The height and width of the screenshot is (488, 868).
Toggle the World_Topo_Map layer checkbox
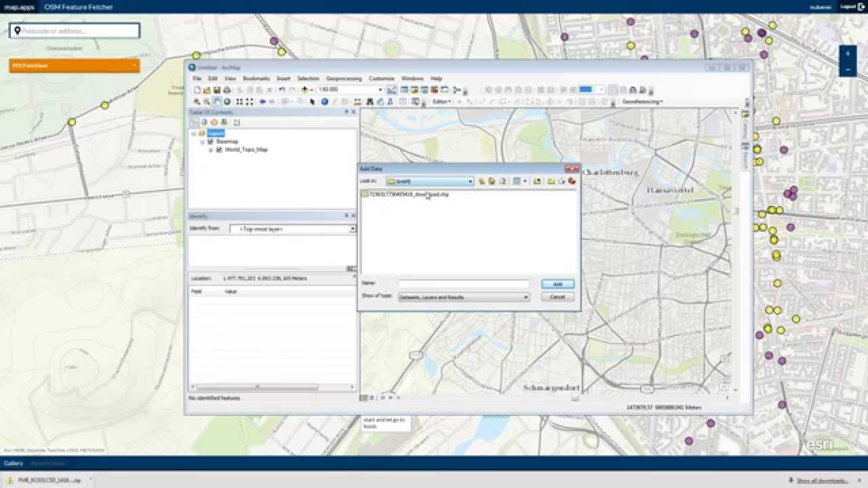pos(219,149)
